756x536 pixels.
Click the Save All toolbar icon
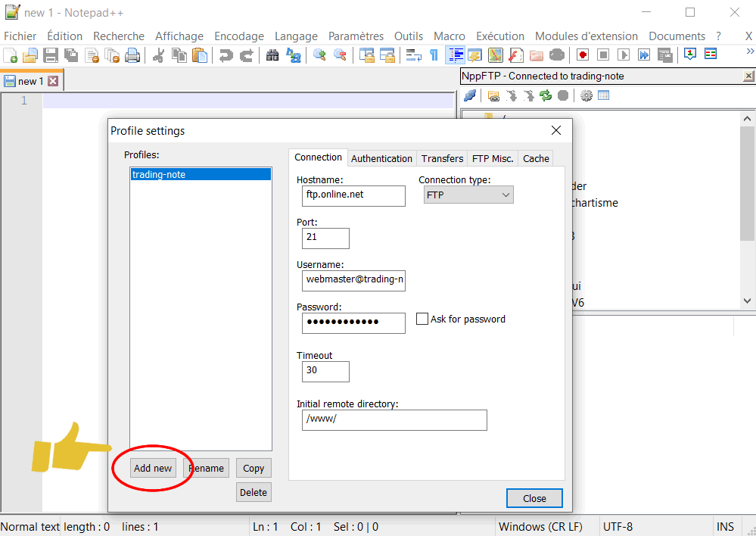click(71, 55)
